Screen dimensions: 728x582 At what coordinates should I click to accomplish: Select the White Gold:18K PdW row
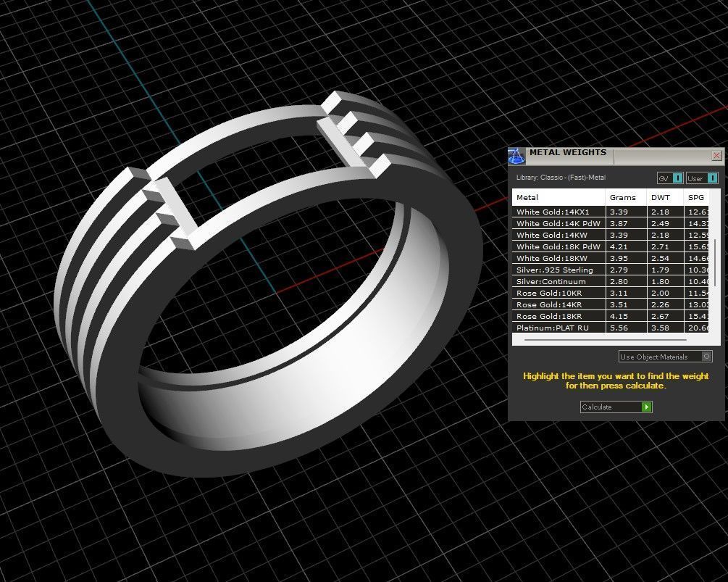tap(611, 246)
